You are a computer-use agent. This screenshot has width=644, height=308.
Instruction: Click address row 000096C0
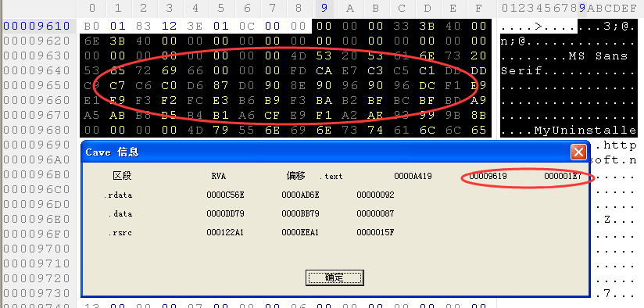(x=37, y=189)
